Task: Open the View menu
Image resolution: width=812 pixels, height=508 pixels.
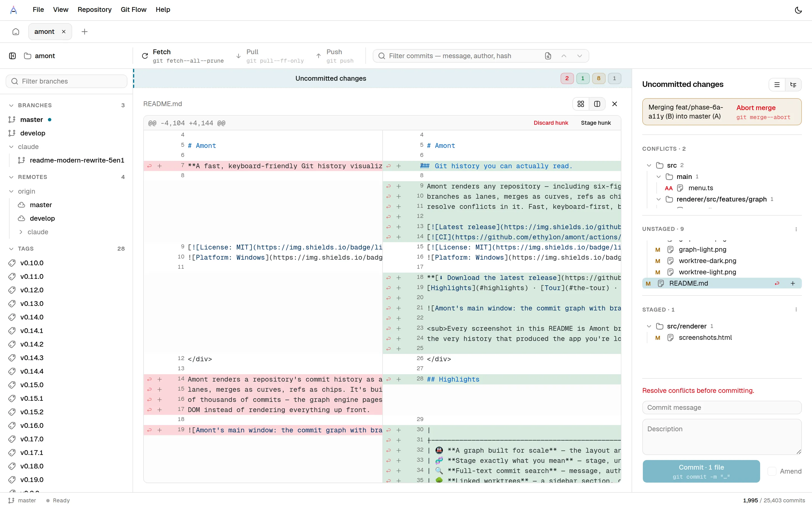Action: pos(61,10)
